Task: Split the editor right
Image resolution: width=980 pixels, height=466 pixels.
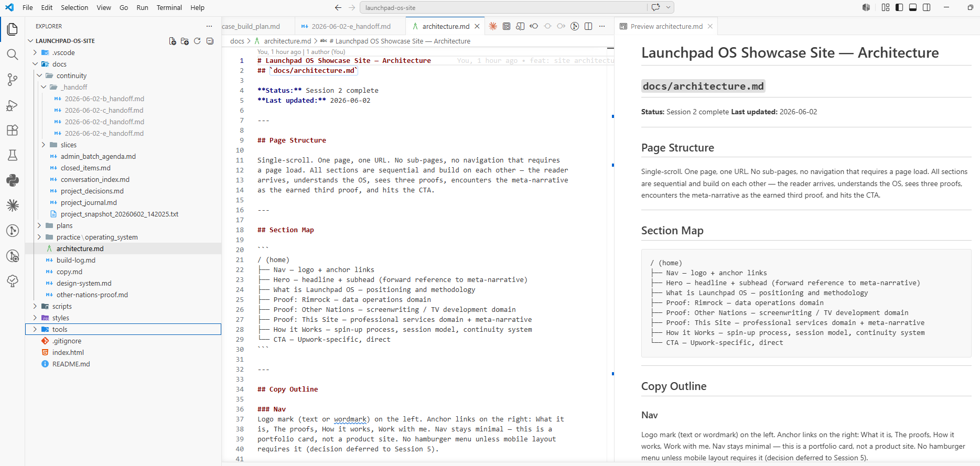Action: click(588, 26)
